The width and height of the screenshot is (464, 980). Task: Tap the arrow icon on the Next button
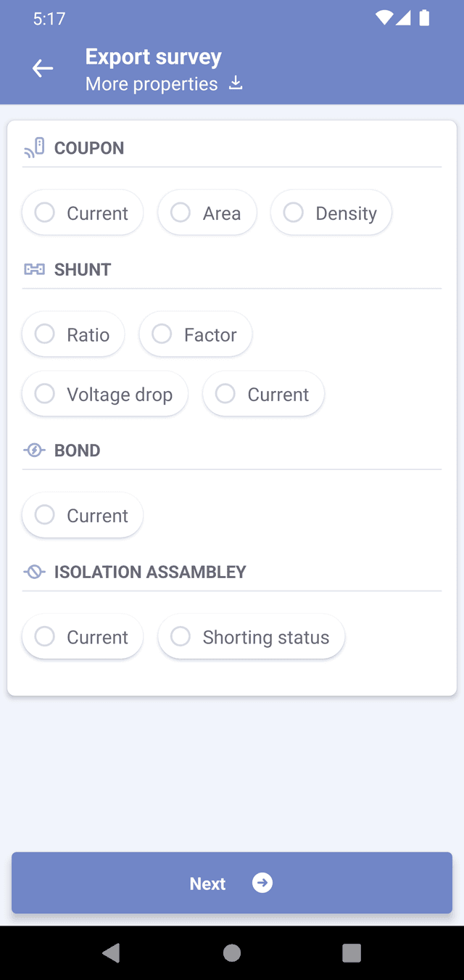pos(262,883)
